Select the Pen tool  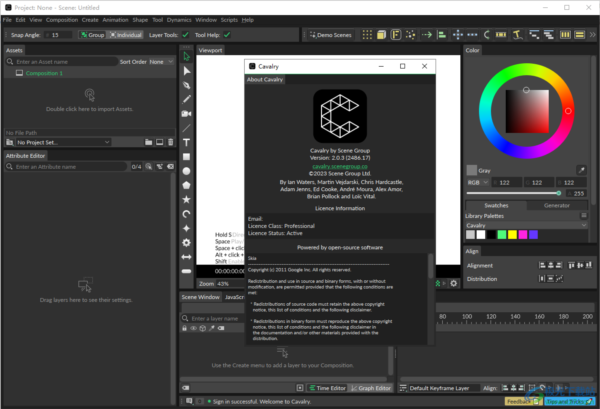tap(186, 85)
